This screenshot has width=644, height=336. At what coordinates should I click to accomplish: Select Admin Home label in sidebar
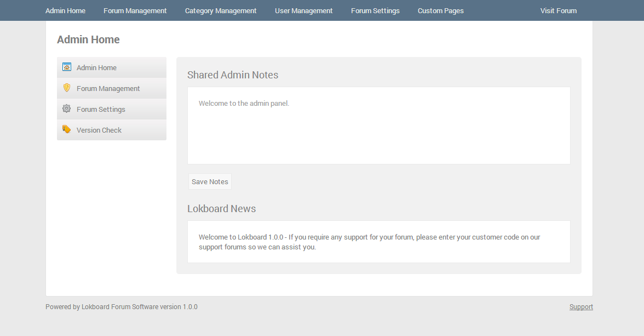(x=96, y=68)
